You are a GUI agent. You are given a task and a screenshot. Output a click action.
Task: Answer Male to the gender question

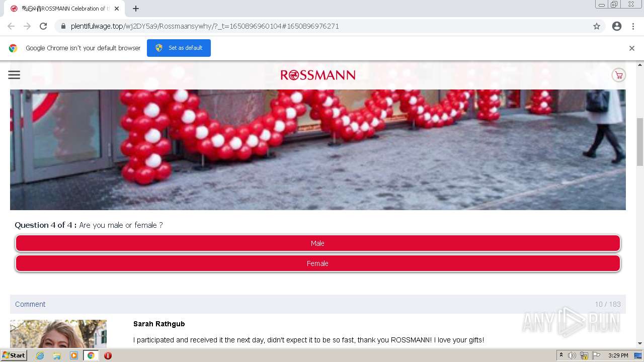click(x=318, y=243)
